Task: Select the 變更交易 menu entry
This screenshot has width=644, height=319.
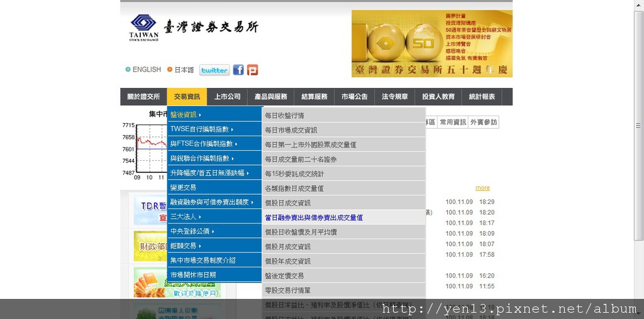Action: (x=214, y=187)
